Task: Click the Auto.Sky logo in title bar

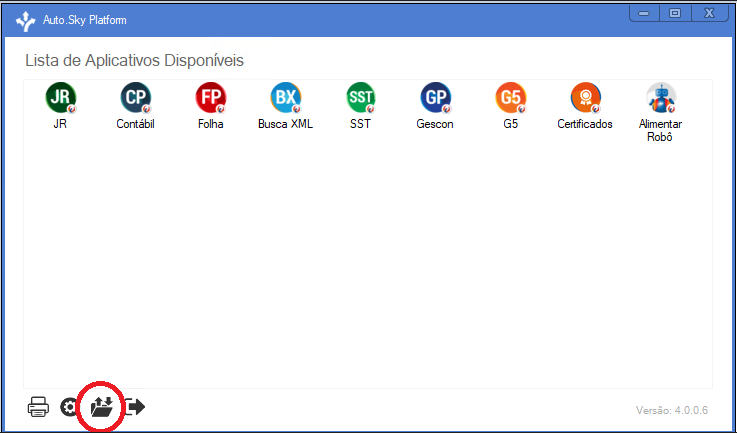Action: pos(25,21)
